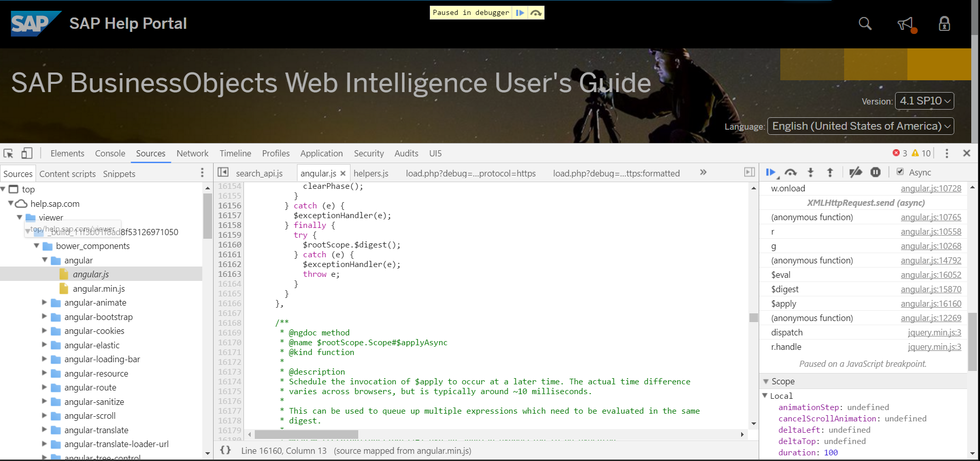The image size is (980, 461).
Task: Resume script execution in debugger toolbar
Action: coord(771,172)
